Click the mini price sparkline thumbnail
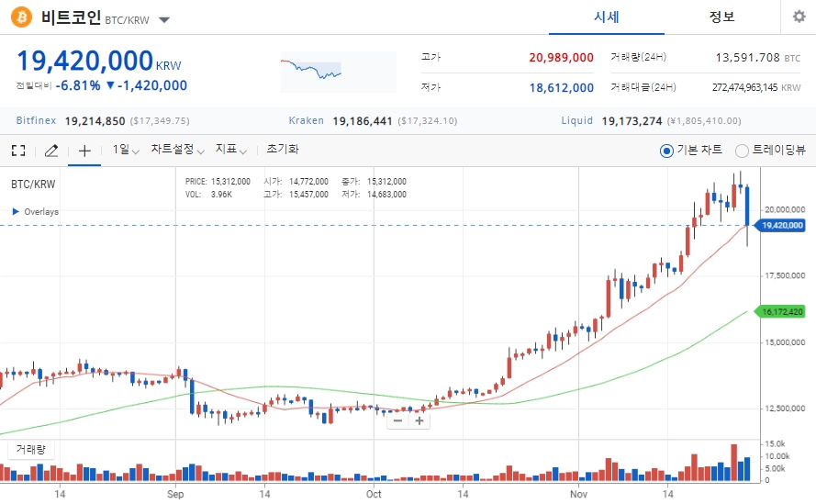This screenshot has width=816, height=504. [339, 72]
